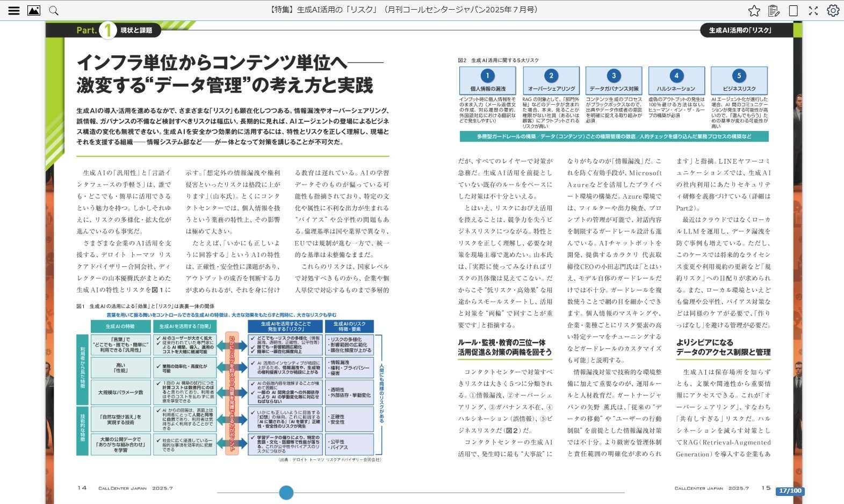Bookmark this page with the star icon

tap(754, 10)
